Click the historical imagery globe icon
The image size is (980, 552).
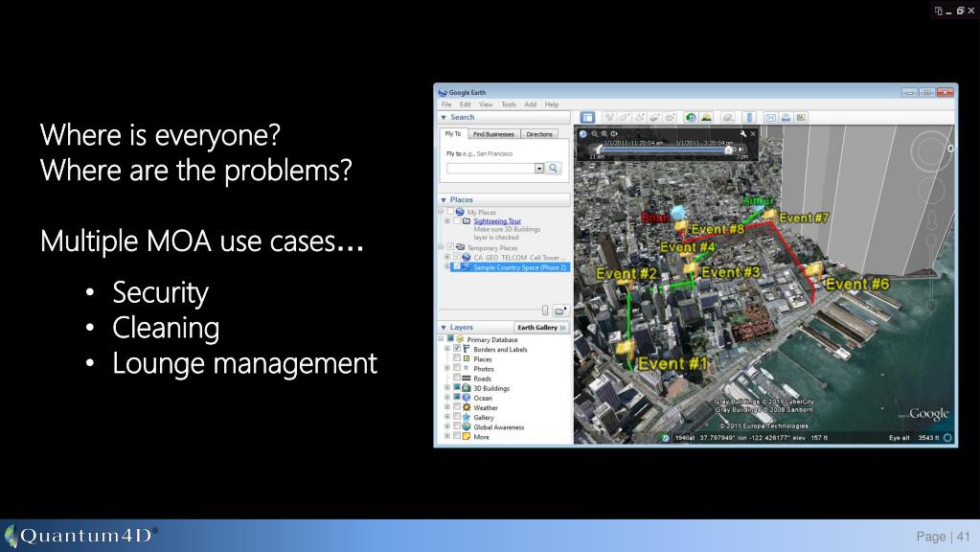[691, 118]
